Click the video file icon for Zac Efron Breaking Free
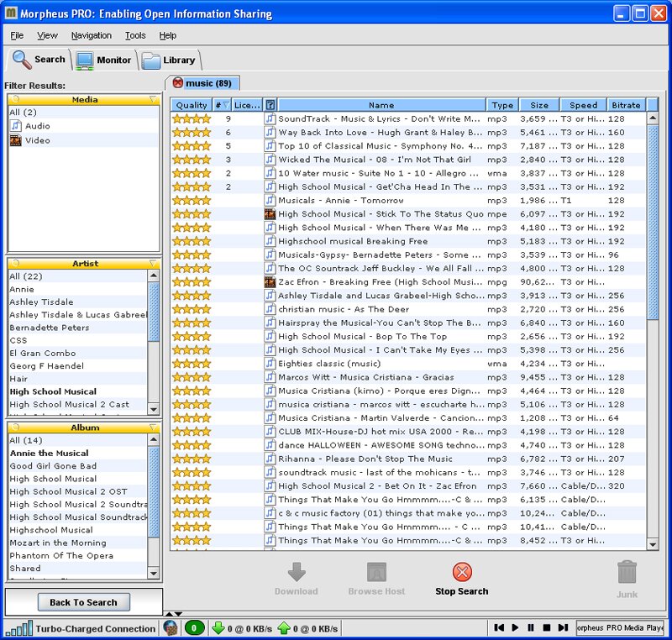Screen dimensions: 672x640 (270, 282)
